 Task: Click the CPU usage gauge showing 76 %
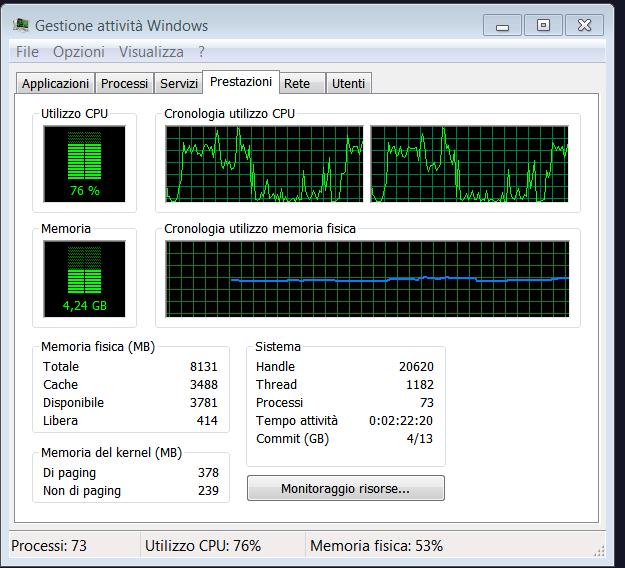coord(85,164)
